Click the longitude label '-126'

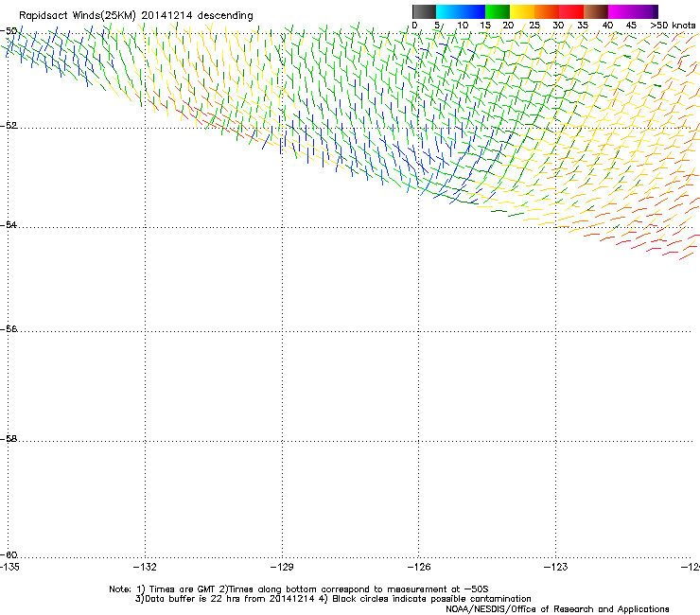pos(419,567)
